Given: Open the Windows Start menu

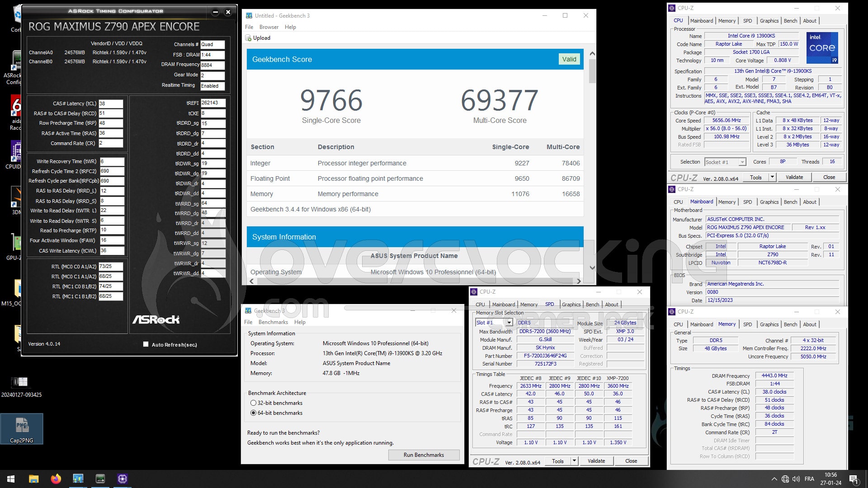Looking at the screenshot, I should coord(11,479).
